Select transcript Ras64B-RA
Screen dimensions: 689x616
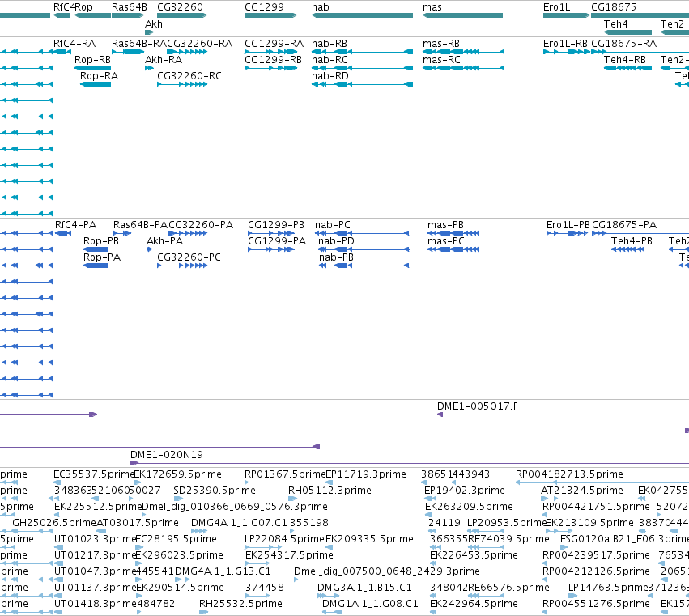[x=139, y=44]
